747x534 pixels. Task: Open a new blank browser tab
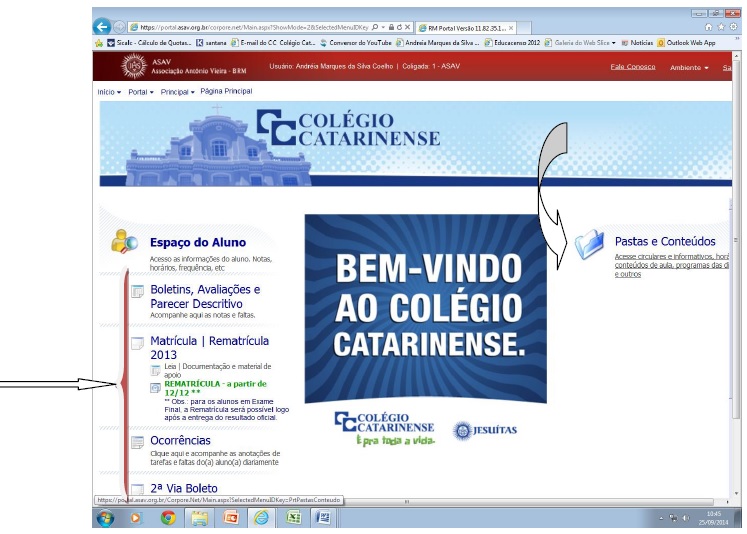point(524,28)
